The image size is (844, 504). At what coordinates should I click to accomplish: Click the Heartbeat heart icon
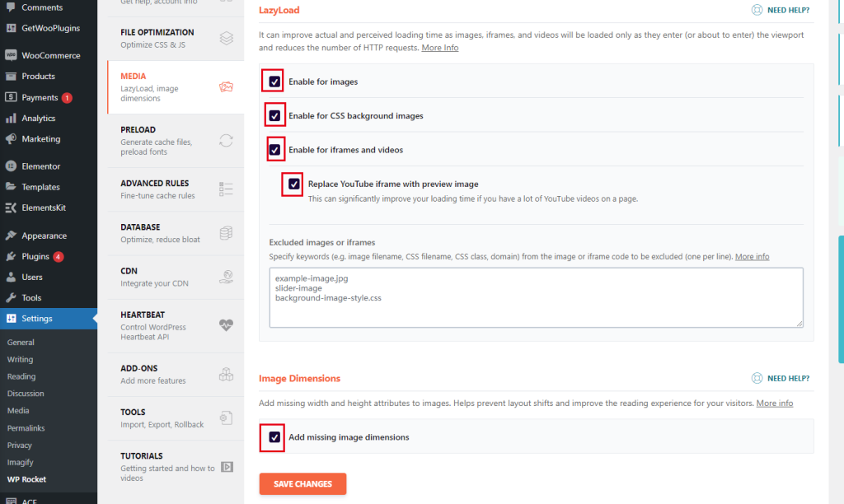coord(226,325)
